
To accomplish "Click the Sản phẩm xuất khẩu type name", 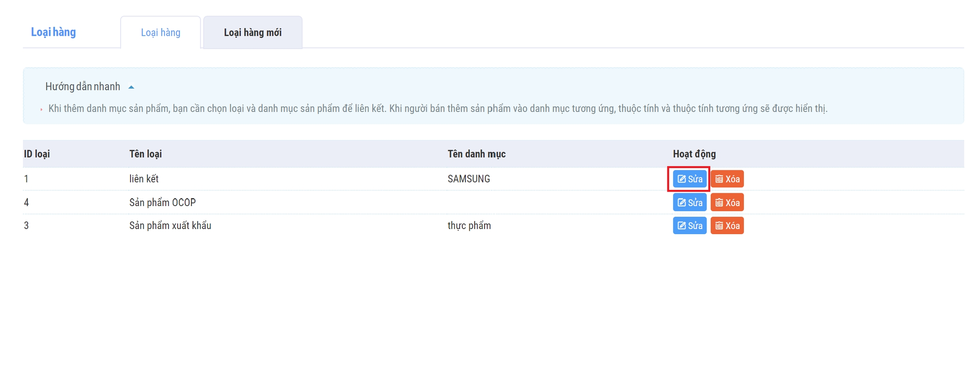I will coord(170,226).
